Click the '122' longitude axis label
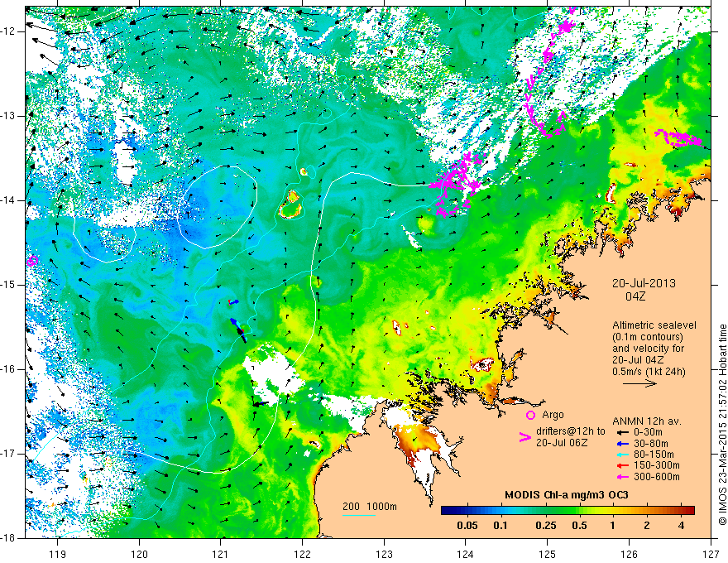This screenshot has height=563, width=728. coord(302,554)
